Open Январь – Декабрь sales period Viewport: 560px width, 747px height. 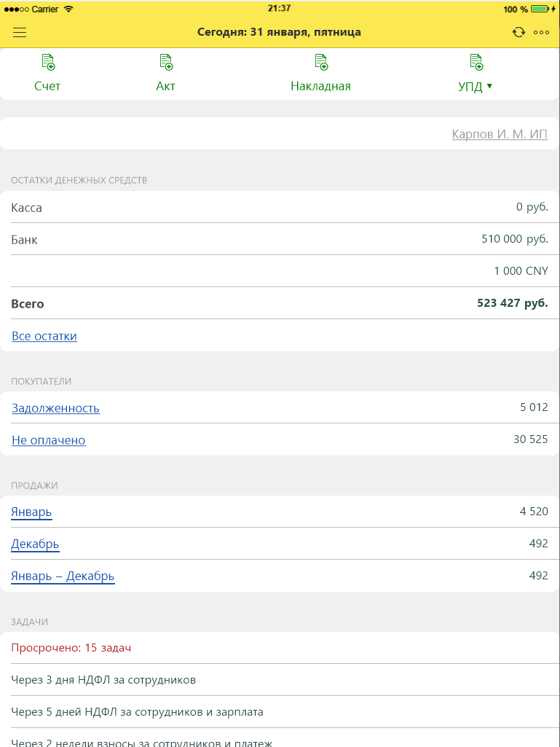[63, 576]
